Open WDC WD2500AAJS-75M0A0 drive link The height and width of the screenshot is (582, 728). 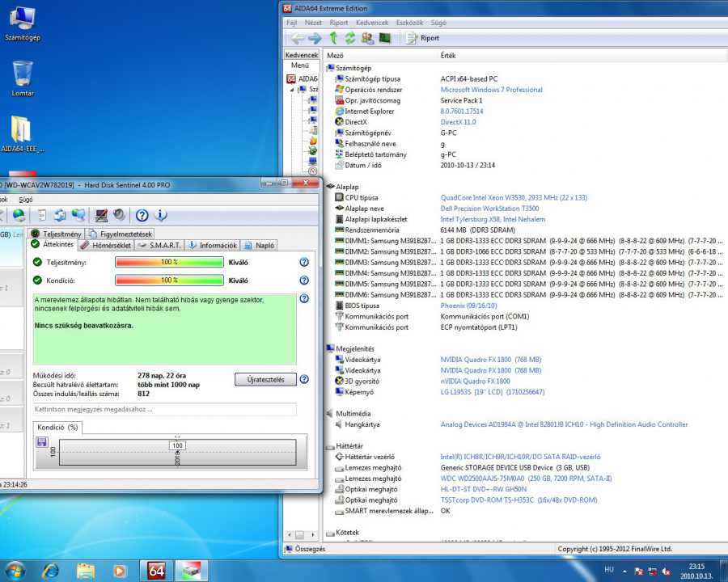point(526,478)
